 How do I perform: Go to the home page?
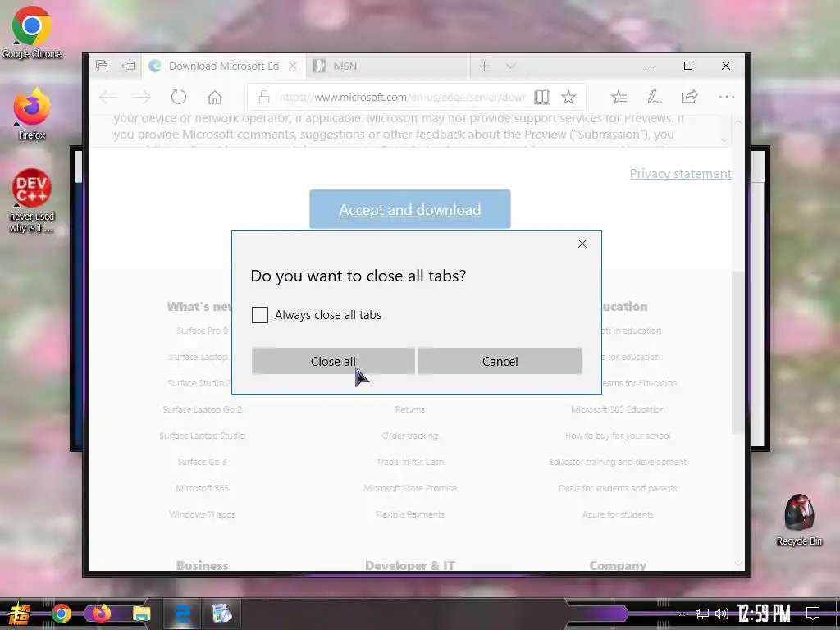215,97
